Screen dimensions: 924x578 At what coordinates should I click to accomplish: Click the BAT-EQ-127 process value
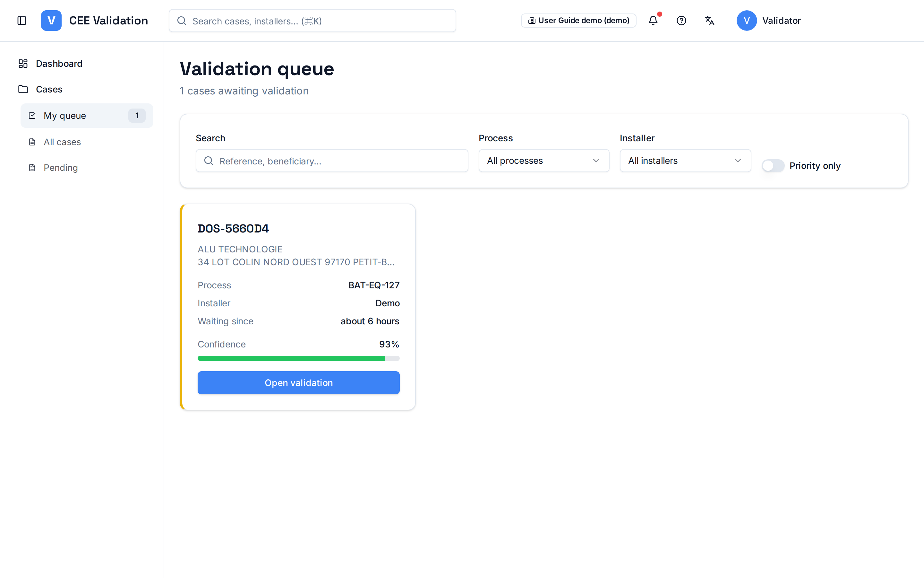click(x=374, y=285)
